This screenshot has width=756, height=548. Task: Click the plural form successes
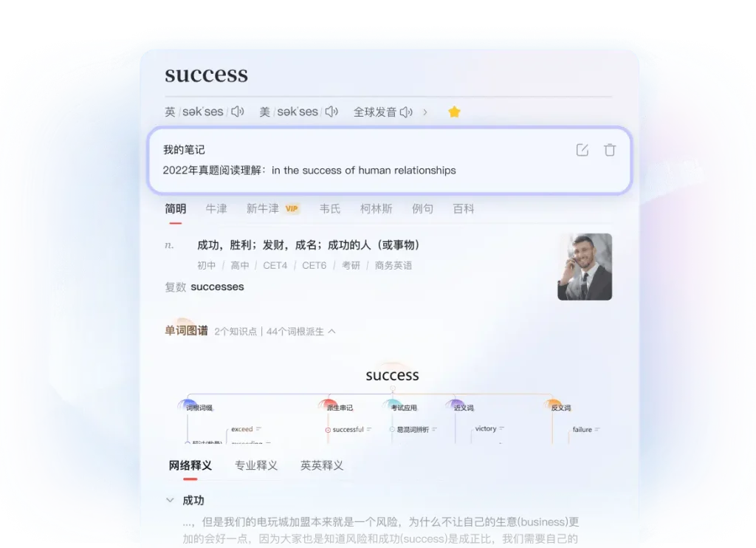[217, 287]
